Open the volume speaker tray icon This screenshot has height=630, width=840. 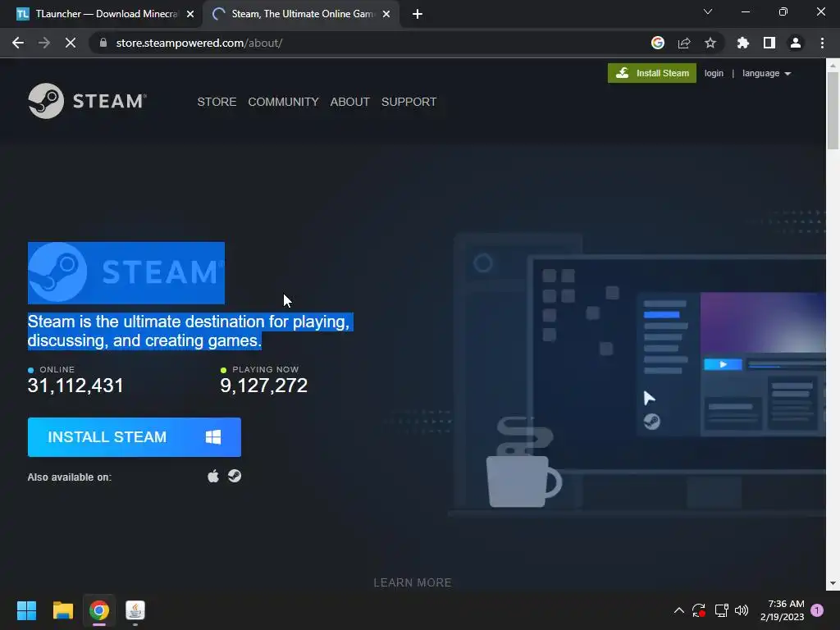tap(742, 610)
